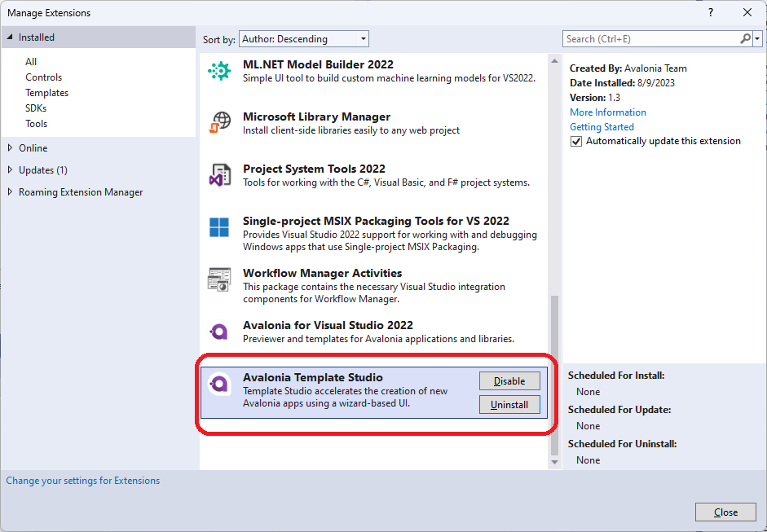The image size is (767, 532).
Task: Select the Templates filter
Action: 47,93
